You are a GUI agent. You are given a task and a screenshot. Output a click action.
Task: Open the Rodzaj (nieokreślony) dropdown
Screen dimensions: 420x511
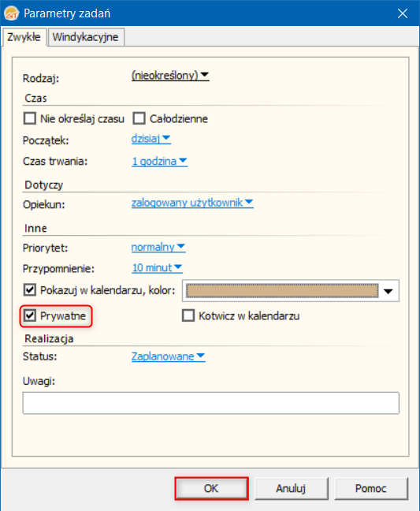coord(170,75)
